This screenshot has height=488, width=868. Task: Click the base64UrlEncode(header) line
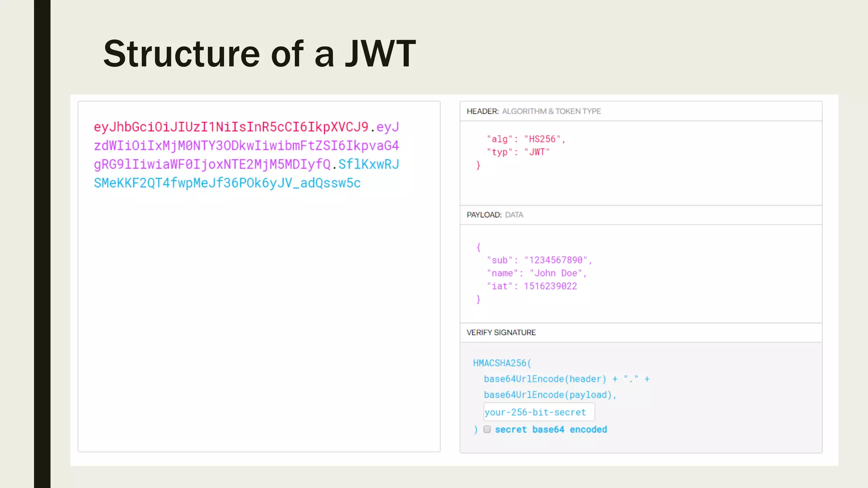(567, 379)
